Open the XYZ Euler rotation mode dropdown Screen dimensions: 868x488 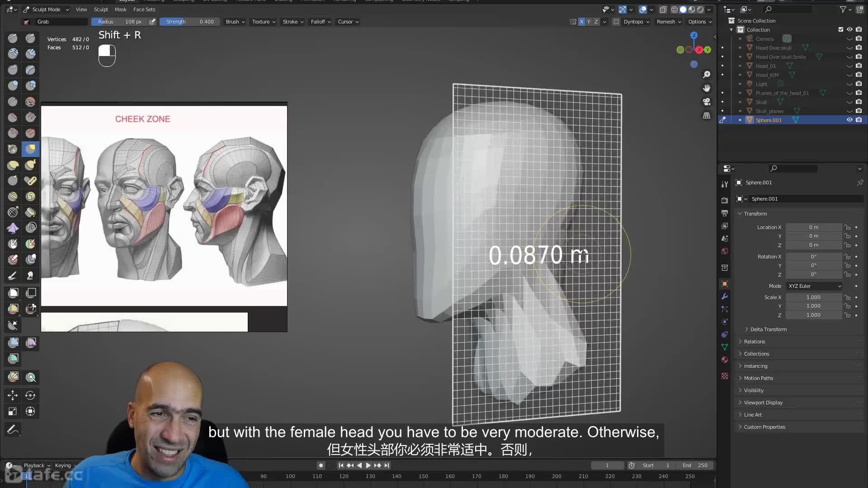[815, 286]
